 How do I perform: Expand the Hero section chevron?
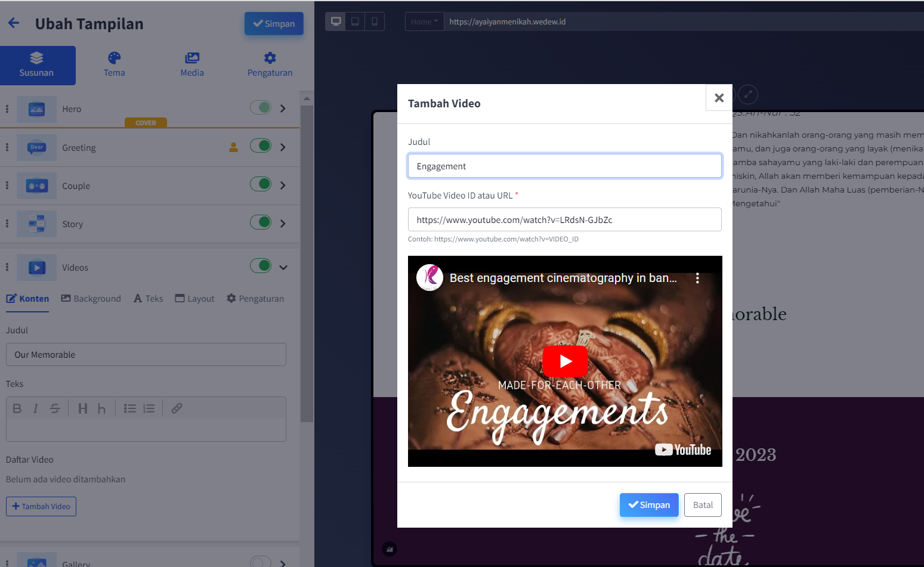[x=283, y=109]
